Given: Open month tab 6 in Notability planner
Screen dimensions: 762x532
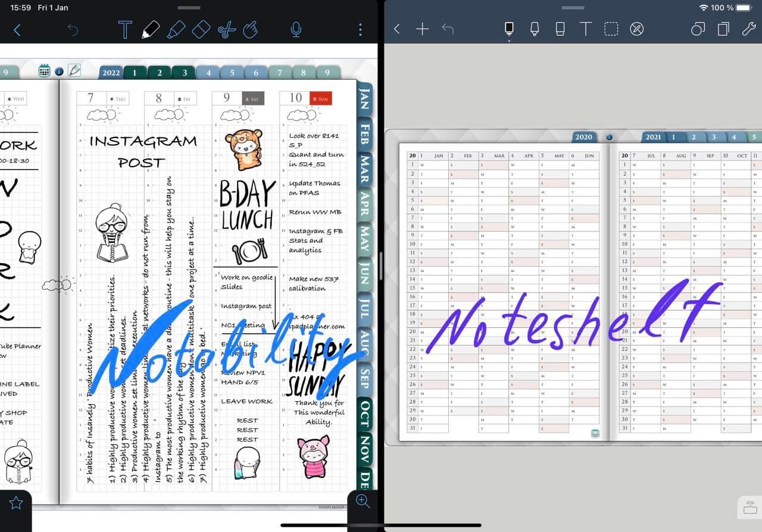Looking at the screenshot, I should click(x=256, y=73).
